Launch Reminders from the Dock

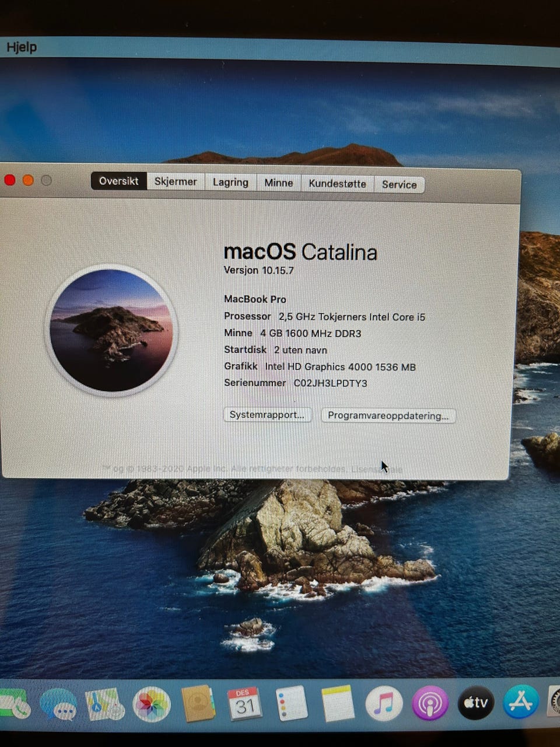[291, 703]
